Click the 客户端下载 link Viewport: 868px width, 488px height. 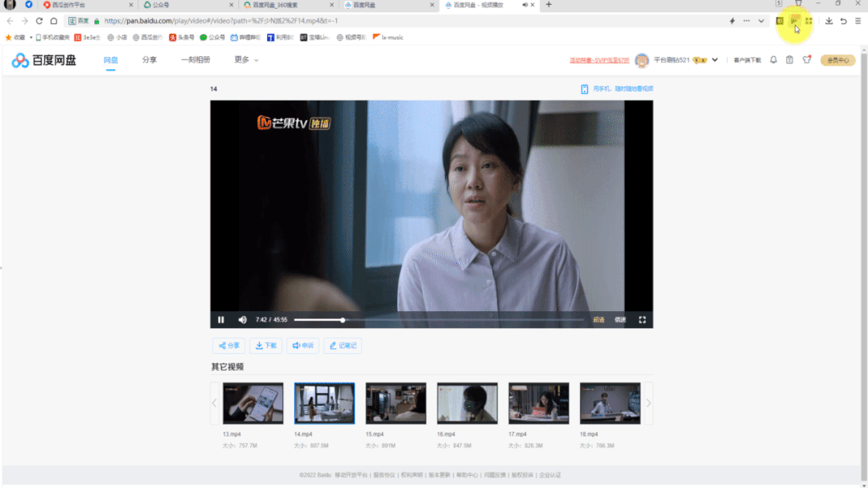(x=747, y=60)
